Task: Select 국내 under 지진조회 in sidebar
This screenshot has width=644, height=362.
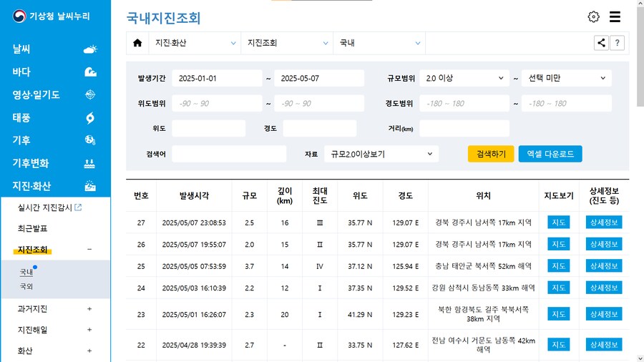Action: click(26, 272)
